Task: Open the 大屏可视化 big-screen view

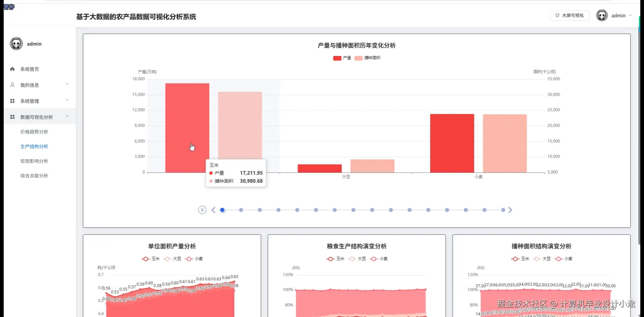Action: 570,15
